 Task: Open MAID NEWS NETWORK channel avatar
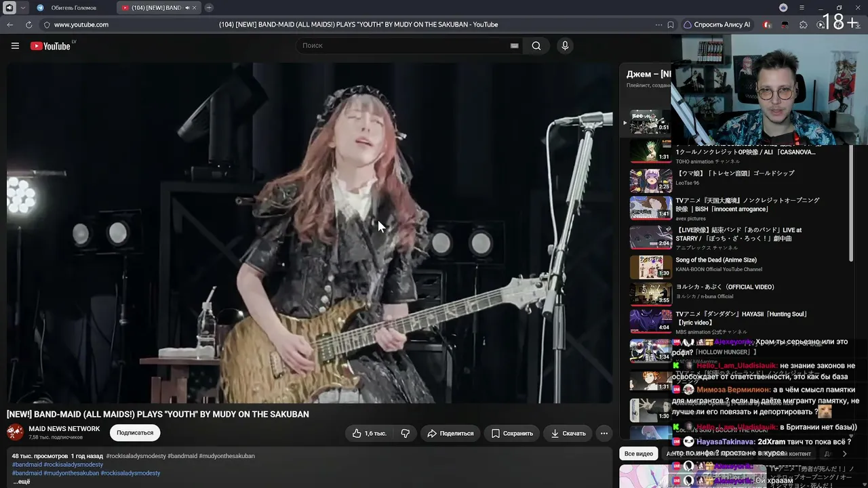(x=16, y=432)
